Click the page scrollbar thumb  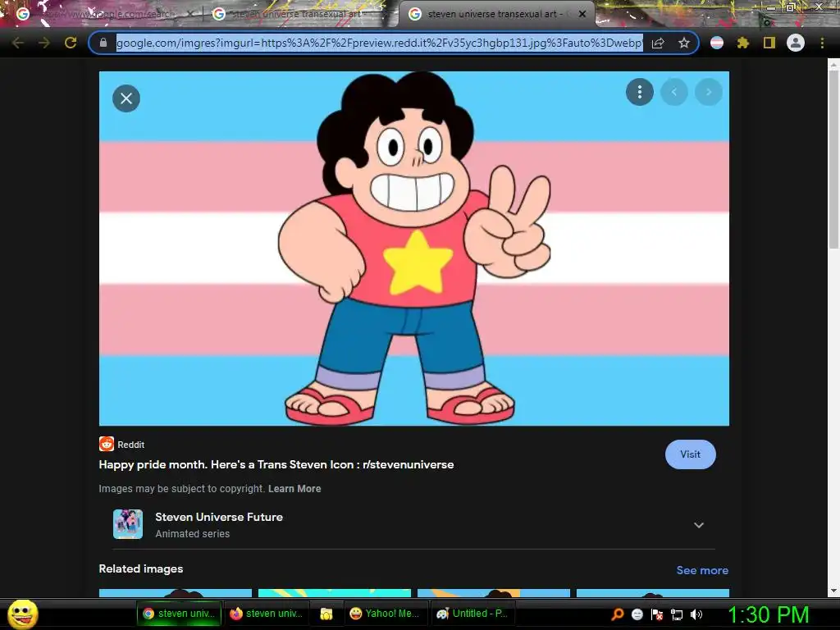coord(833,159)
